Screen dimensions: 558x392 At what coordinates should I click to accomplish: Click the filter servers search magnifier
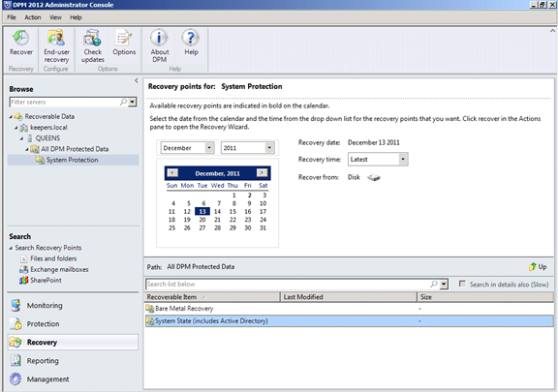pos(123,102)
